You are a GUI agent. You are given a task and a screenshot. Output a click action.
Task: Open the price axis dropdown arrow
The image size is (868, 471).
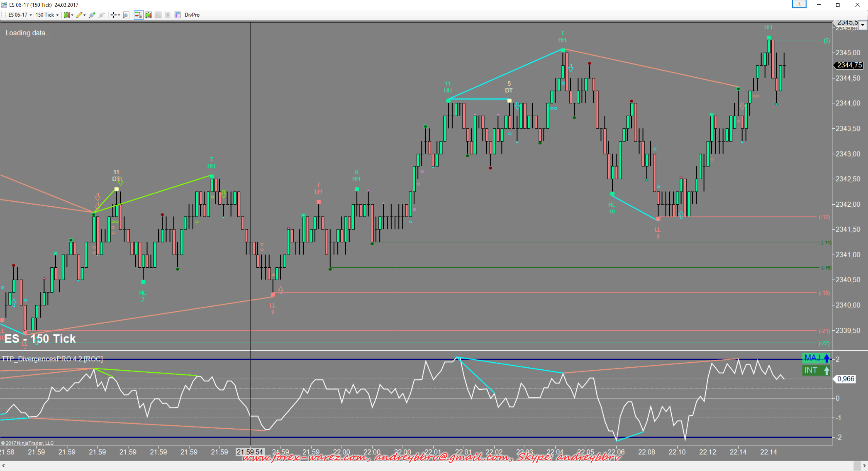(863, 25)
